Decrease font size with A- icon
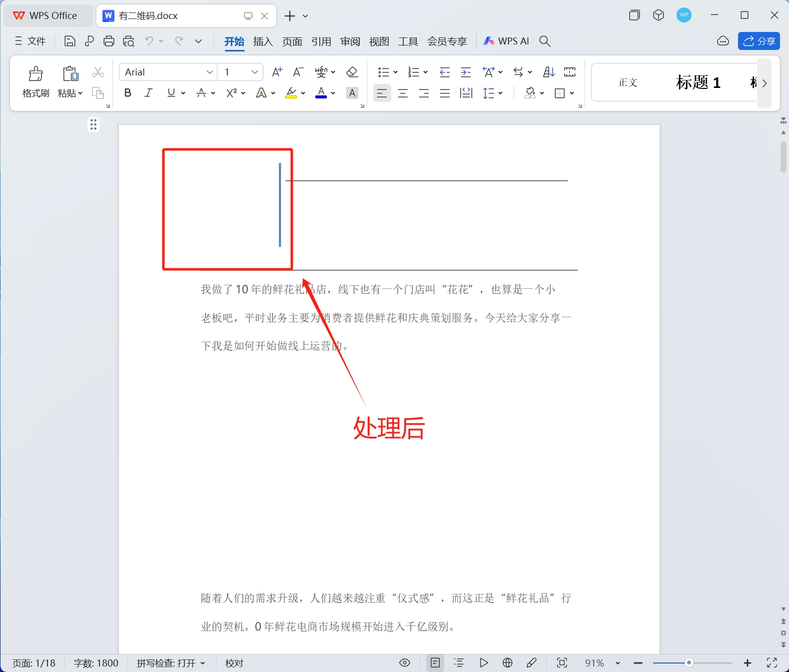 [298, 72]
